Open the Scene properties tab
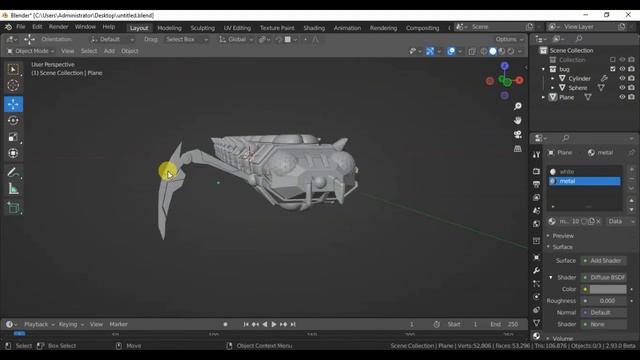The height and width of the screenshot is (360, 640). pos(536,211)
